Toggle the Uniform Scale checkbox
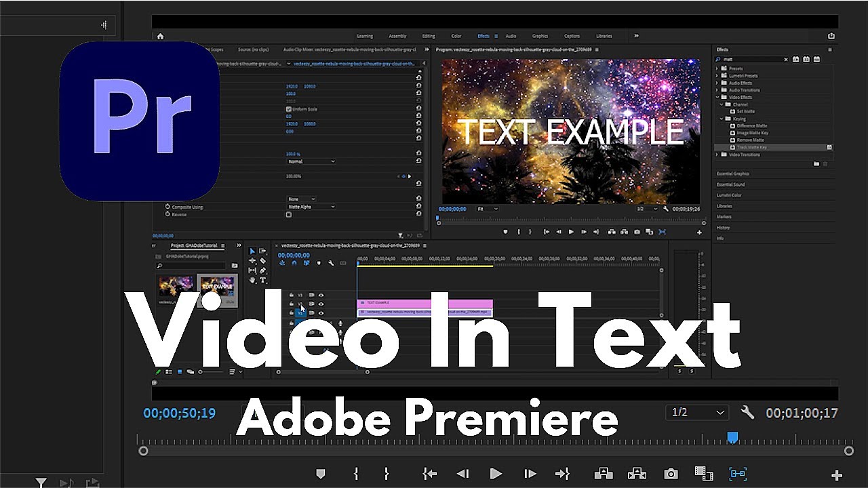This screenshot has height=488, width=868. [x=288, y=109]
